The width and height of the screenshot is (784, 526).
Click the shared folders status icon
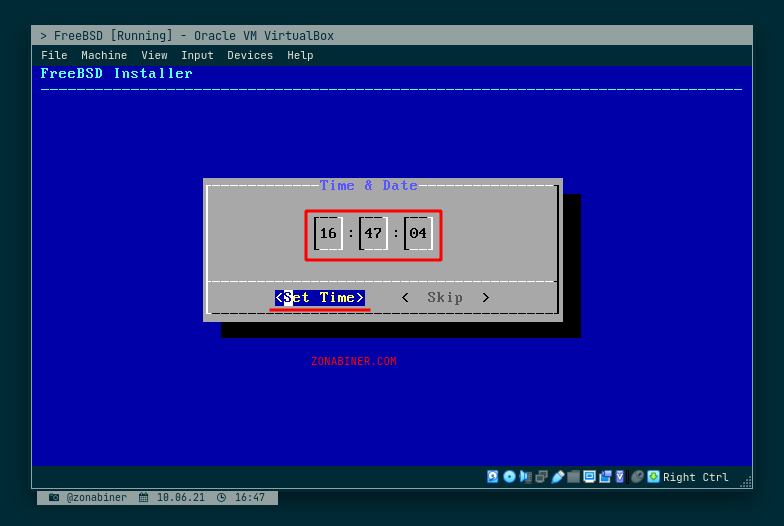tap(573, 476)
